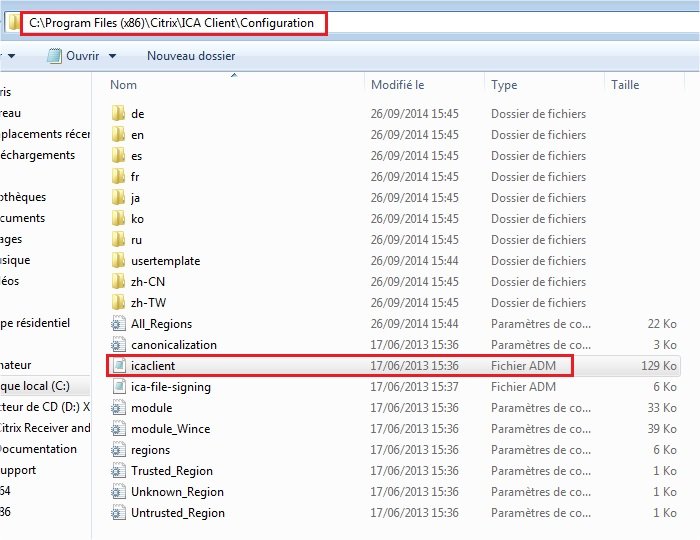The image size is (700, 540).
Task: Click the All_Regions settings file icon
Action: click(x=118, y=324)
